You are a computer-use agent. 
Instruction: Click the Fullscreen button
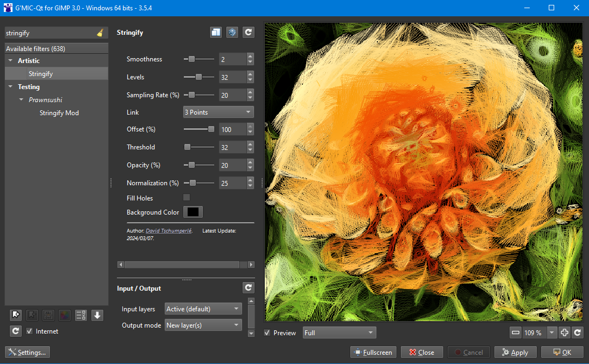tap(373, 352)
